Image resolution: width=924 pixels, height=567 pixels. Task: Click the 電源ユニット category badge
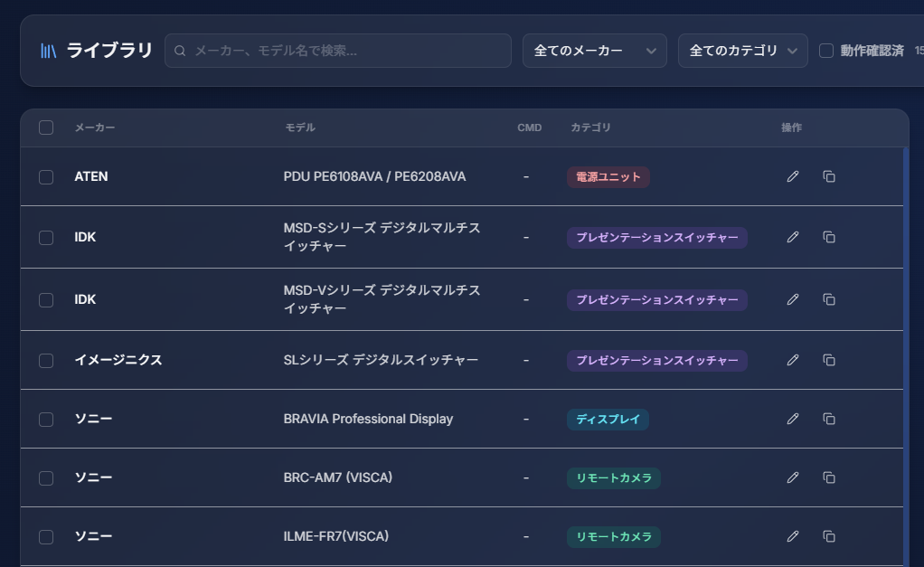[x=608, y=177]
